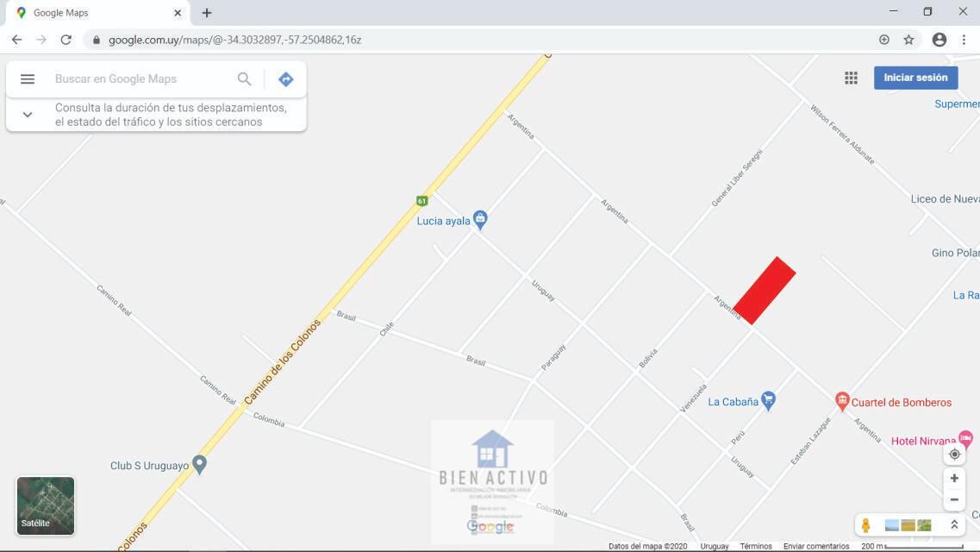Screen dimensions: 980x552
Task: Open the Chrome three-dot menu
Action: pos(964,40)
